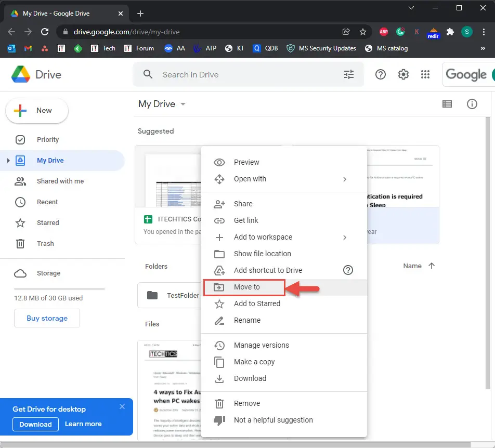Screen dimensions: 495x448
Task: Choose Add to Starred
Action: tap(284, 304)
